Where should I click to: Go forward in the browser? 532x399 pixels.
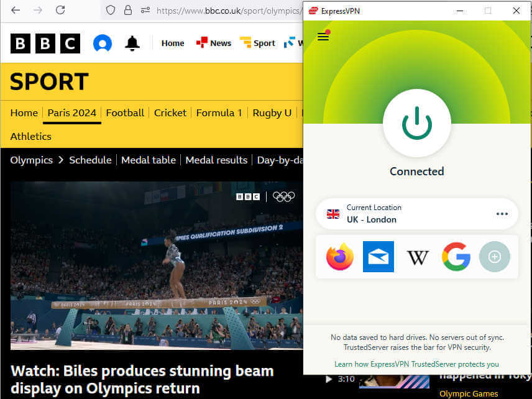38,10
